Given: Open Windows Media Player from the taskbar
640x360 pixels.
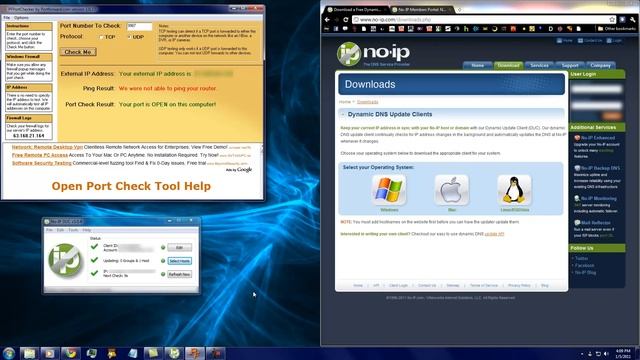Looking at the screenshot, I should [50, 353].
